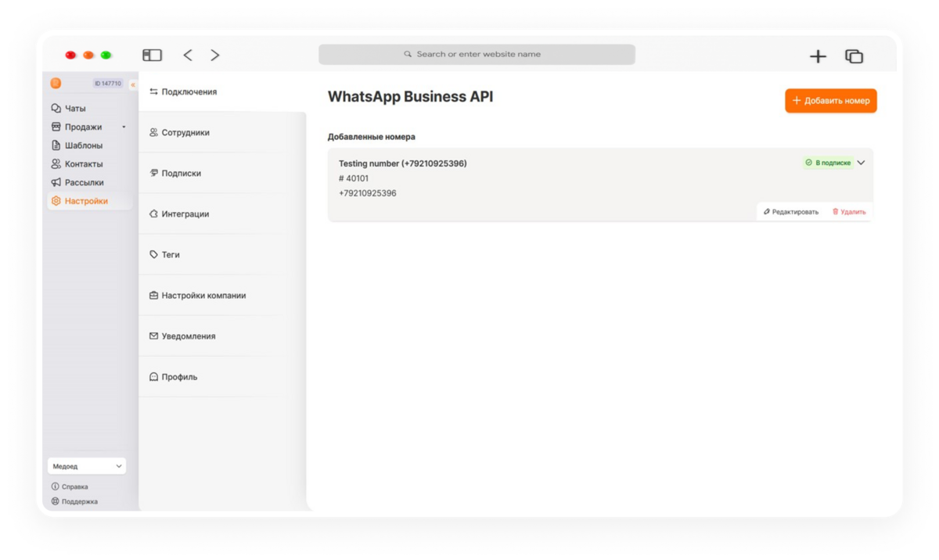Image resolution: width=939 pixels, height=560 pixels.
Task: Click the Настройки компании briefcase icon
Action: tap(153, 296)
